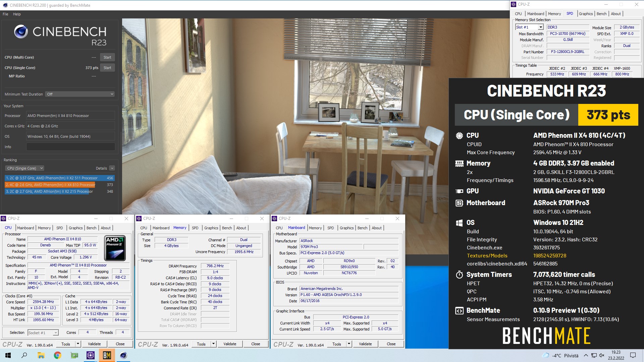Open CPU-Z taskbar icon
Image resolution: width=644 pixels, height=362 pixels.
click(91, 355)
